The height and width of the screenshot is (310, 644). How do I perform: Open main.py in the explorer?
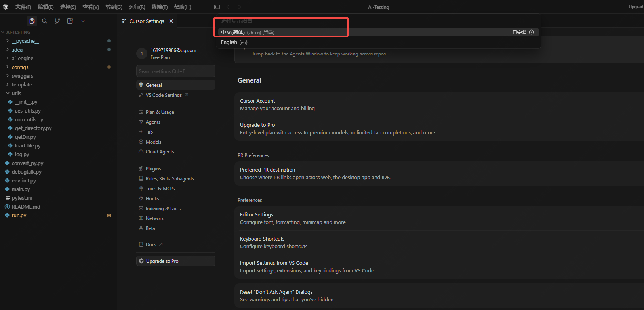(x=58, y=189)
